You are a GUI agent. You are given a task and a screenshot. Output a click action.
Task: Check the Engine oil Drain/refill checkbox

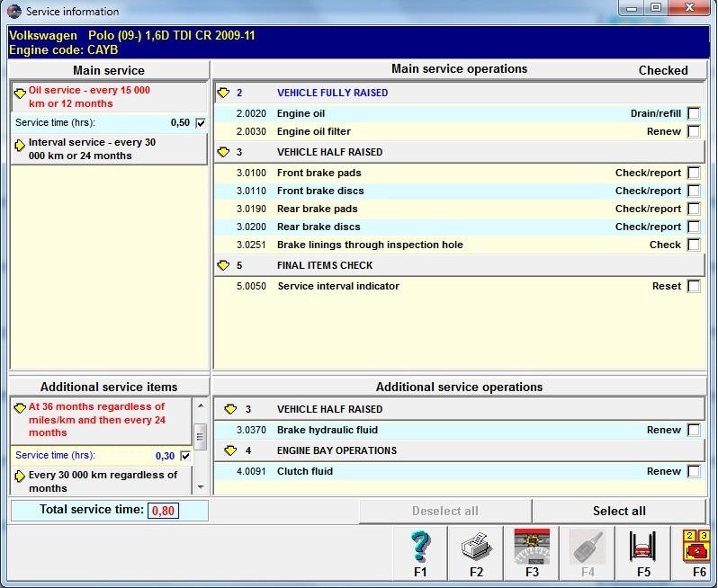click(x=694, y=113)
